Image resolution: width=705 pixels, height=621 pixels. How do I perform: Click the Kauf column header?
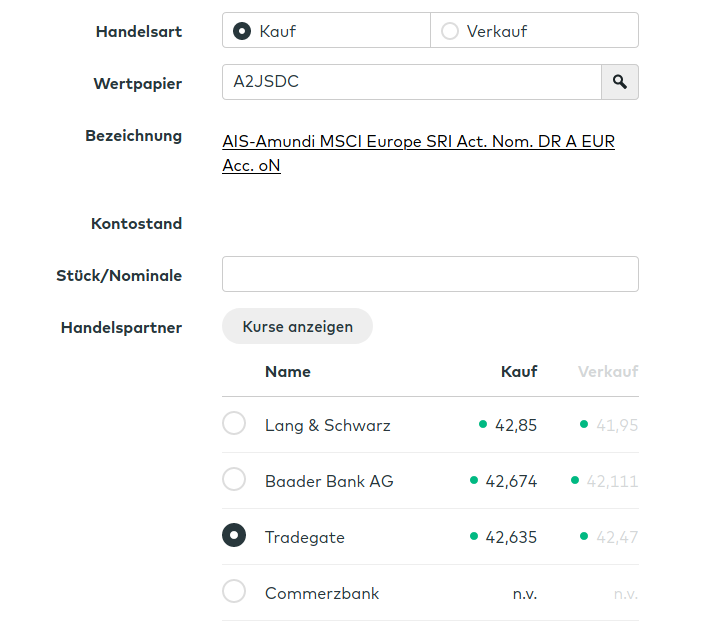pos(519,371)
